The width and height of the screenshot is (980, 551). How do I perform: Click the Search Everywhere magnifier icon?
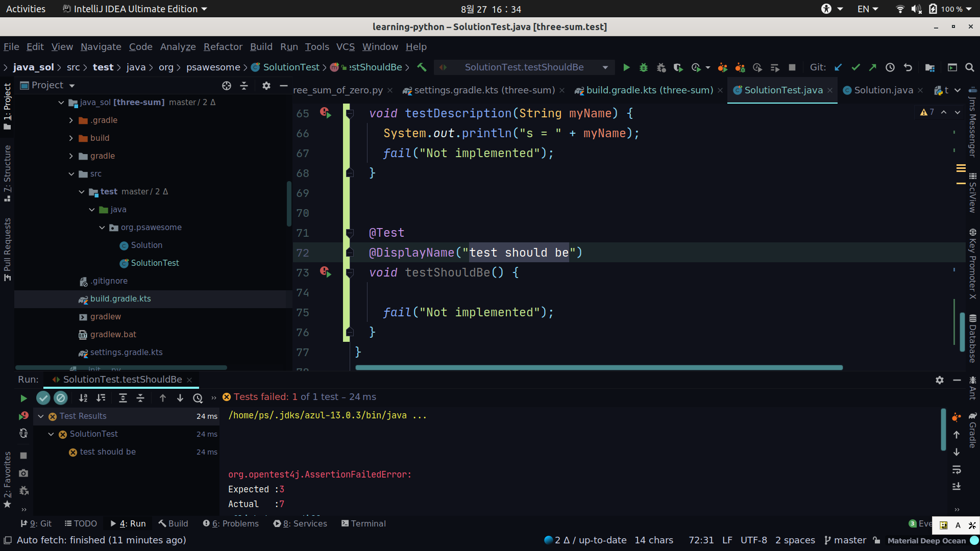pyautogui.click(x=970, y=67)
